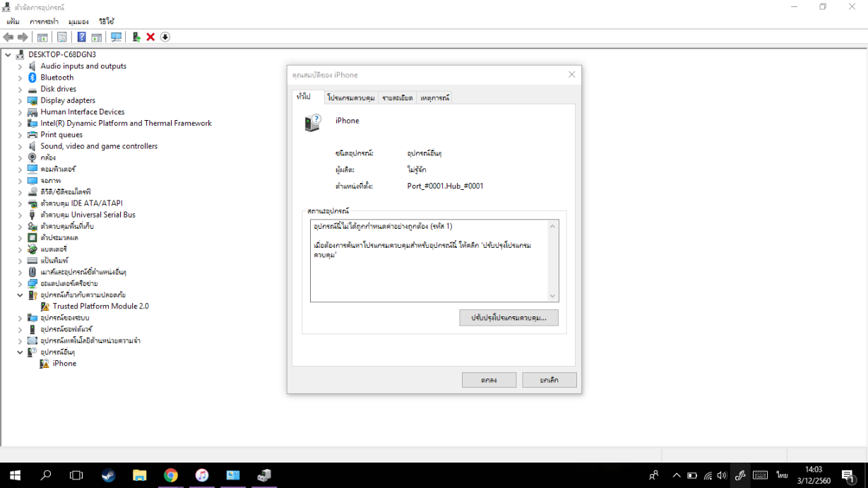
Task: Click the processor icon beside ตัวประมวลผล
Action: click(32, 237)
